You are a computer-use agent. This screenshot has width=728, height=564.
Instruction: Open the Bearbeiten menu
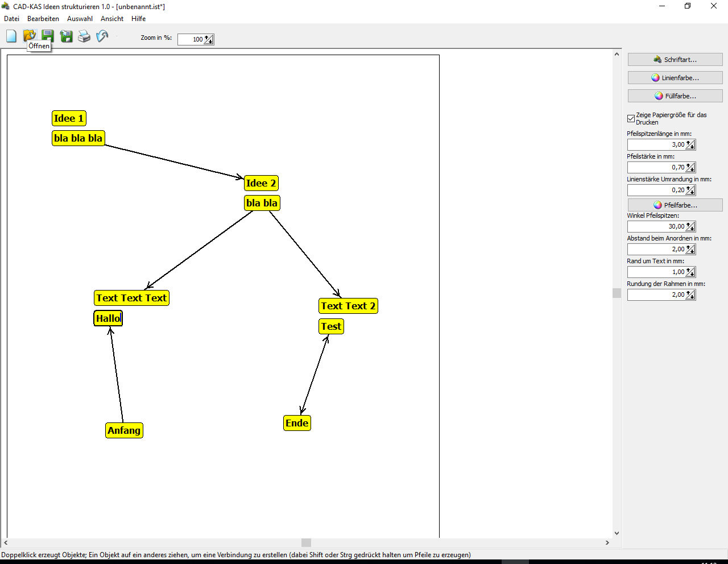(43, 19)
